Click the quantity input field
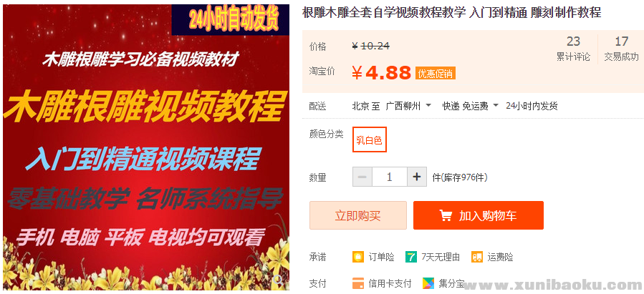 390,177
